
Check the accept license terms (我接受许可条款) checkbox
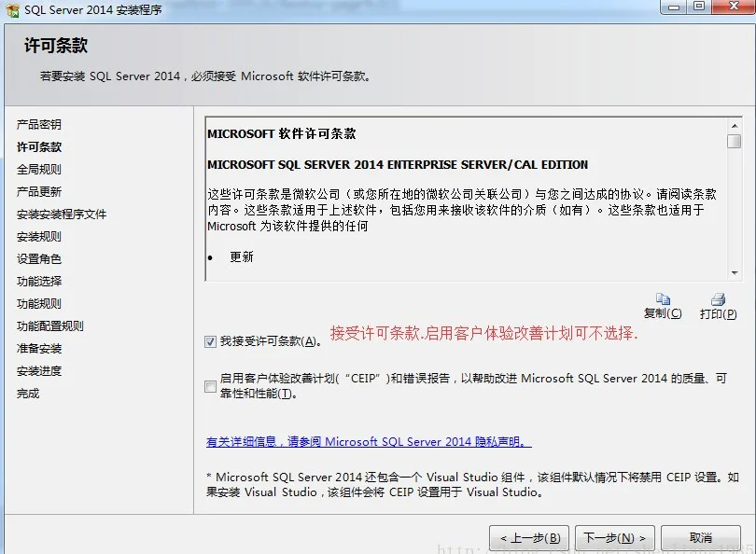210,341
